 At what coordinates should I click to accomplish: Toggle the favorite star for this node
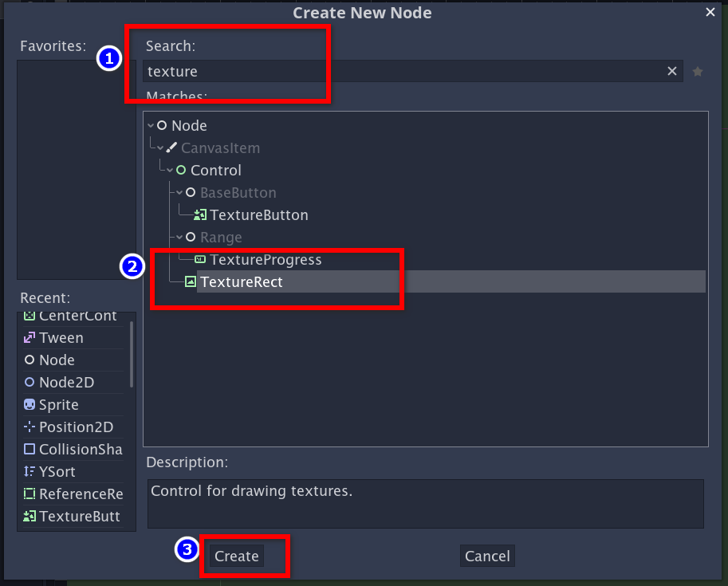click(x=698, y=72)
